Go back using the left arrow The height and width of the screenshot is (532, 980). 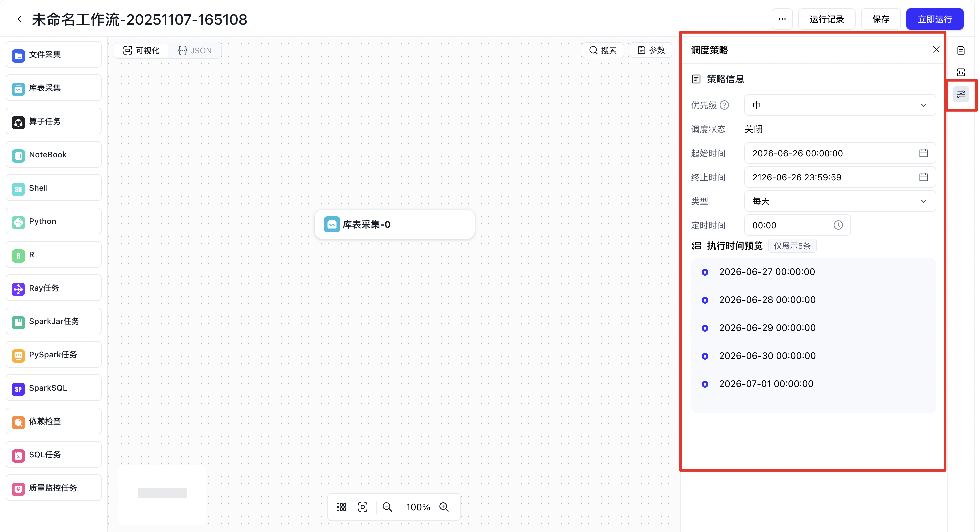(19, 19)
